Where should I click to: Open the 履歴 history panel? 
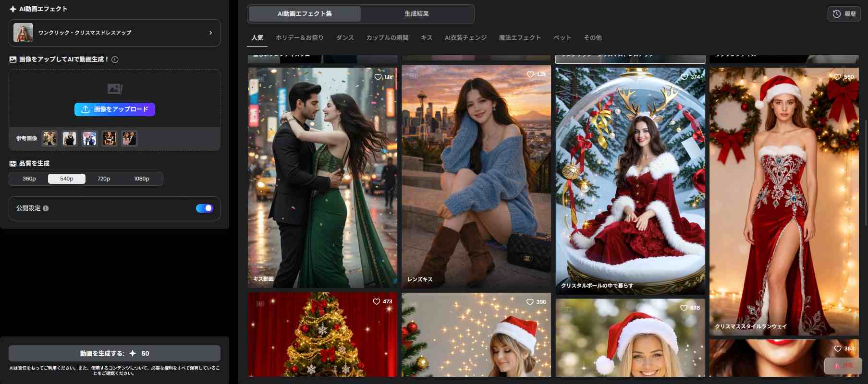coord(844,14)
